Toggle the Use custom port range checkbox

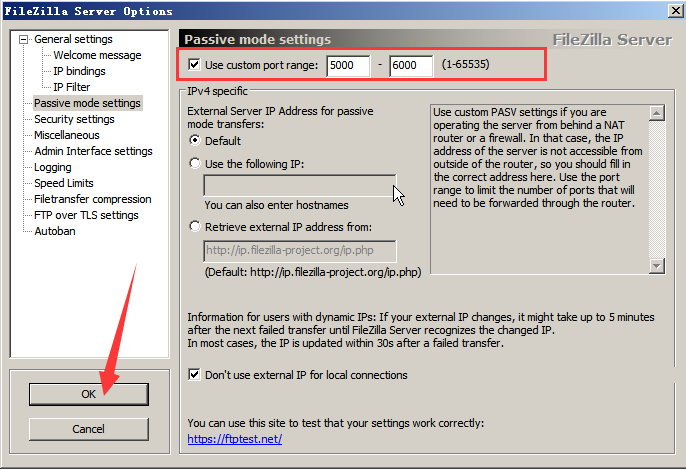pyautogui.click(x=194, y=65)
